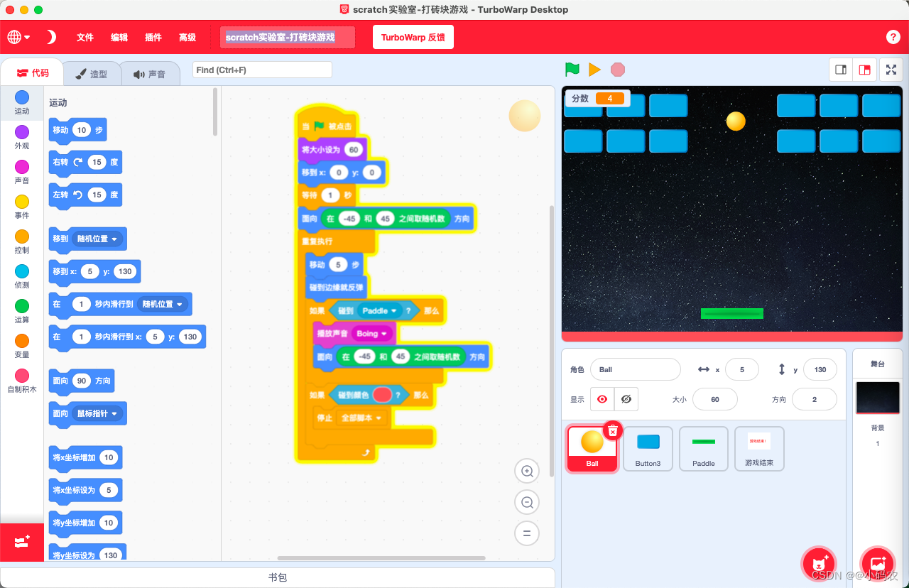Zoom out the code workspace
The height and width of the screenshot is (588, 909).
coord(527,502)
